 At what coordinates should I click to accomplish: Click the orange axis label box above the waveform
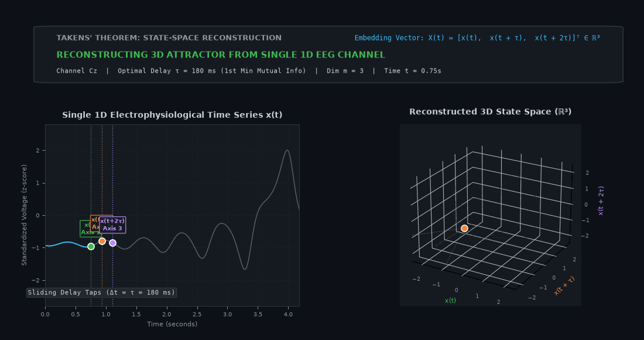pos(95,223)
